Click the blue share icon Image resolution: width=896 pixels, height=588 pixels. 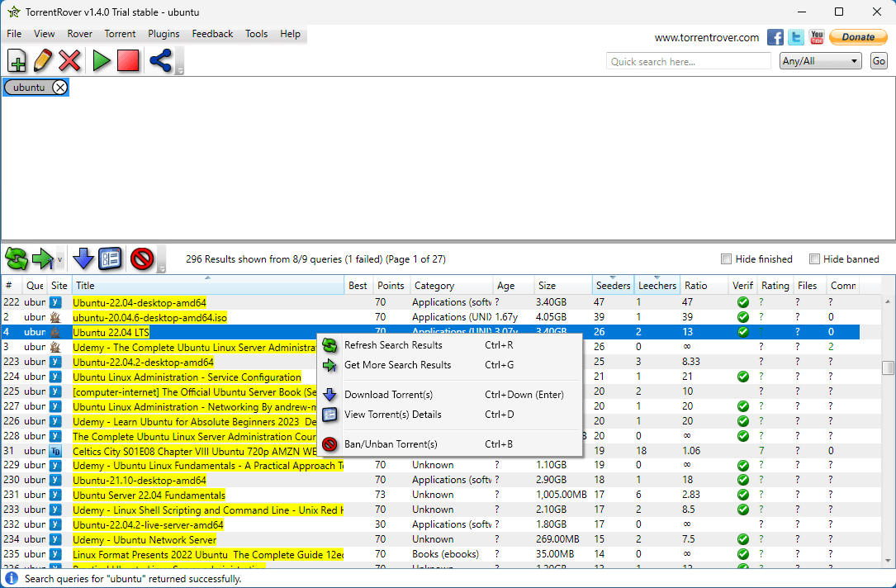click(160, 60)
